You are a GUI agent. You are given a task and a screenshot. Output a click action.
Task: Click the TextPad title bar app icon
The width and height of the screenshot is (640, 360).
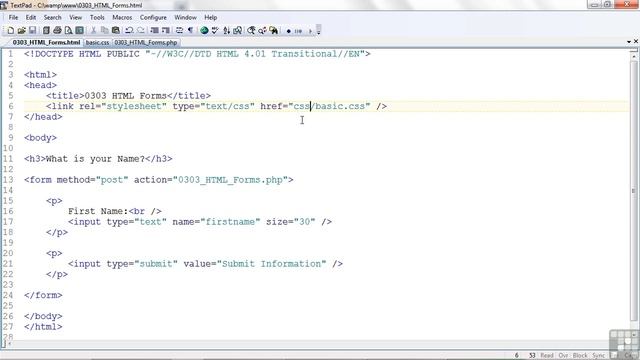coord(4,5)
